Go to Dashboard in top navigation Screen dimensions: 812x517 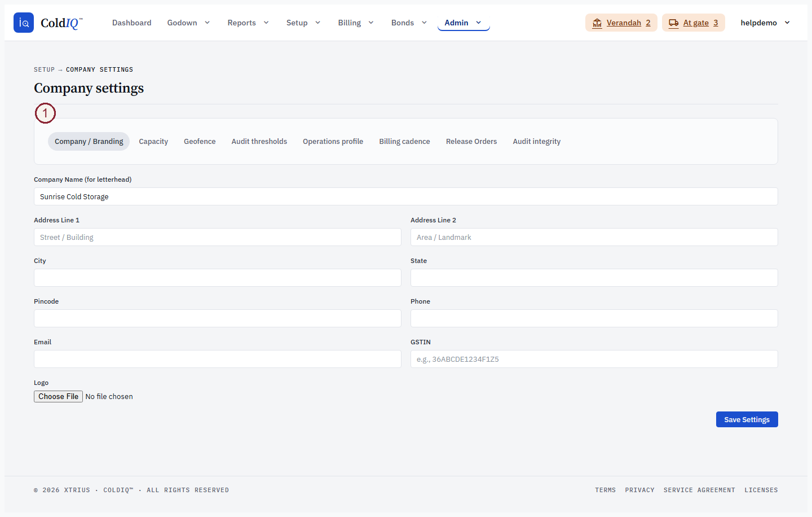pyautogui.click(x=131, y=23)
